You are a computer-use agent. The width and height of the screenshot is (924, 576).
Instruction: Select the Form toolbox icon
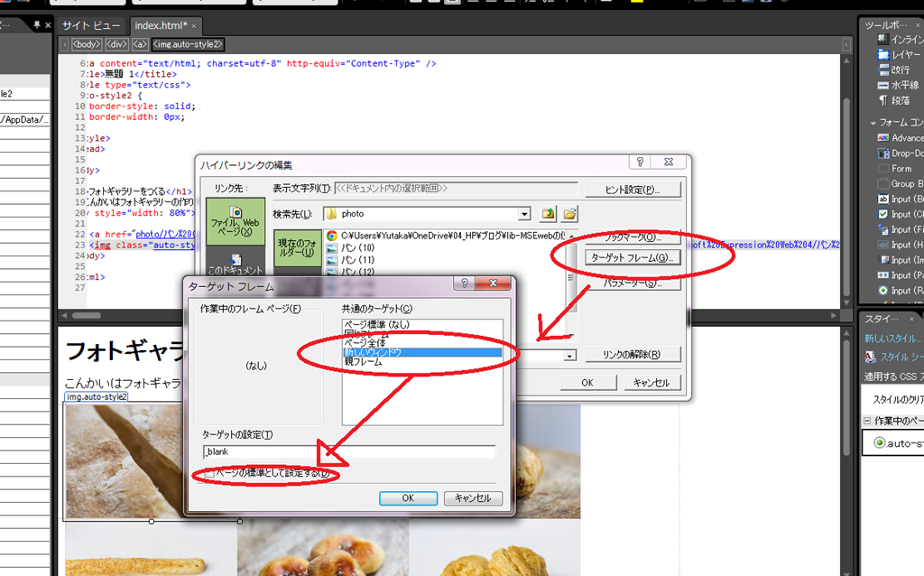click(x=882, y=169)
